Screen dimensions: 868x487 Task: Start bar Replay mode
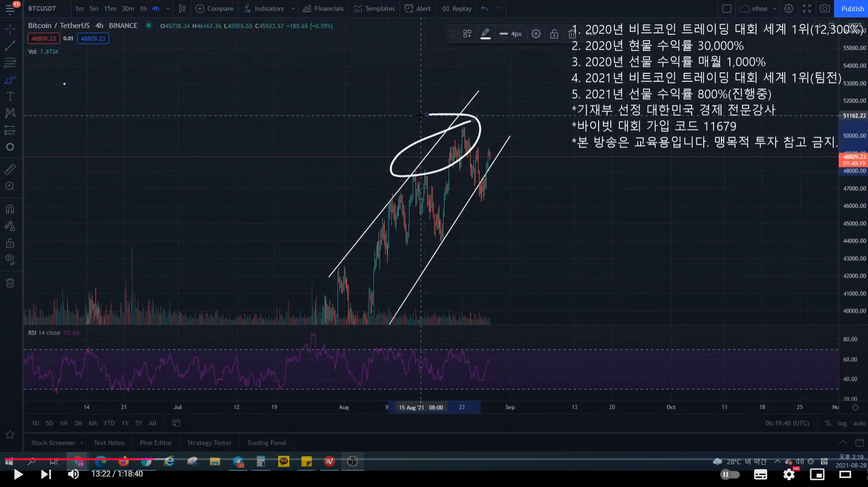[x=457, y=8]
